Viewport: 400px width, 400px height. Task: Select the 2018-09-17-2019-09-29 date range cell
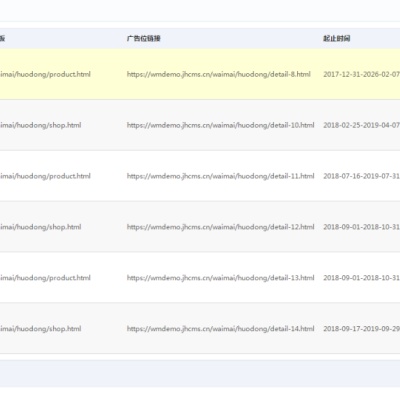(361, 329)
